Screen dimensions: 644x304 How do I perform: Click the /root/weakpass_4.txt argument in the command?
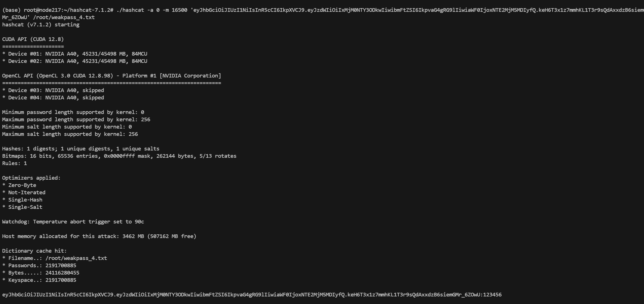(64, 17)
